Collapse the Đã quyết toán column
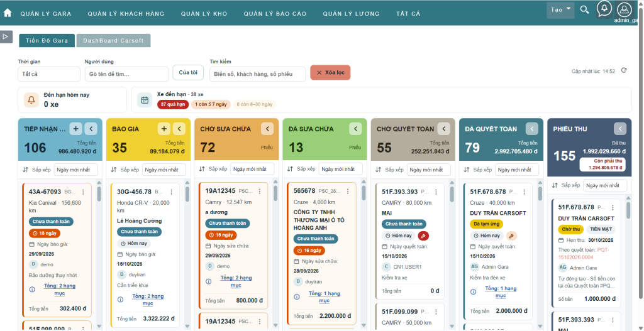The width and height of the screenshot is (644, 331). 532,129
